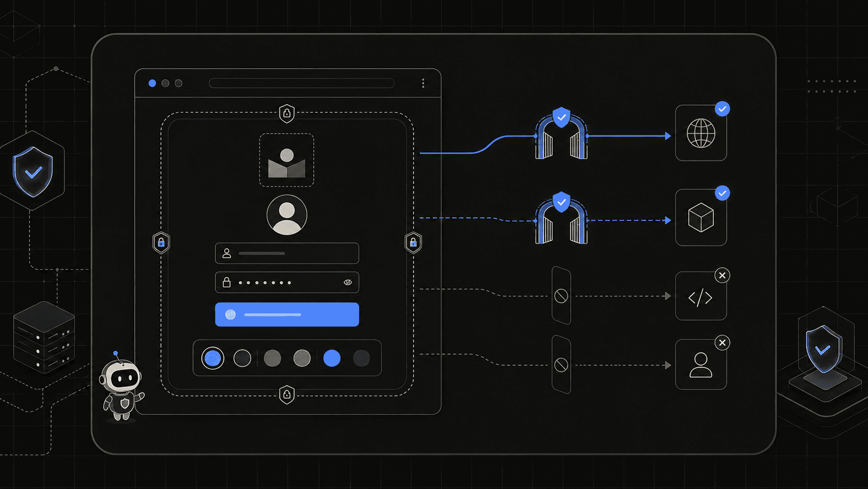Click the browser address bar

click(x=302, y=83)
